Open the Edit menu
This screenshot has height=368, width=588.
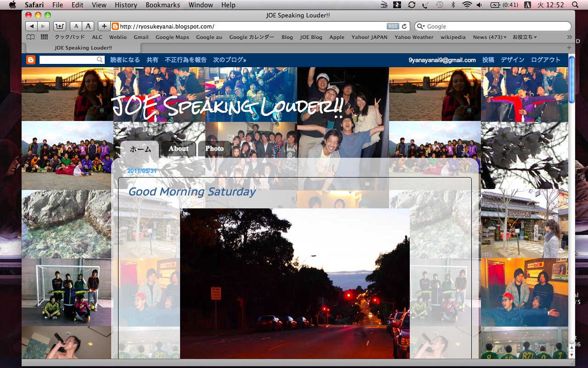point(77,5)
